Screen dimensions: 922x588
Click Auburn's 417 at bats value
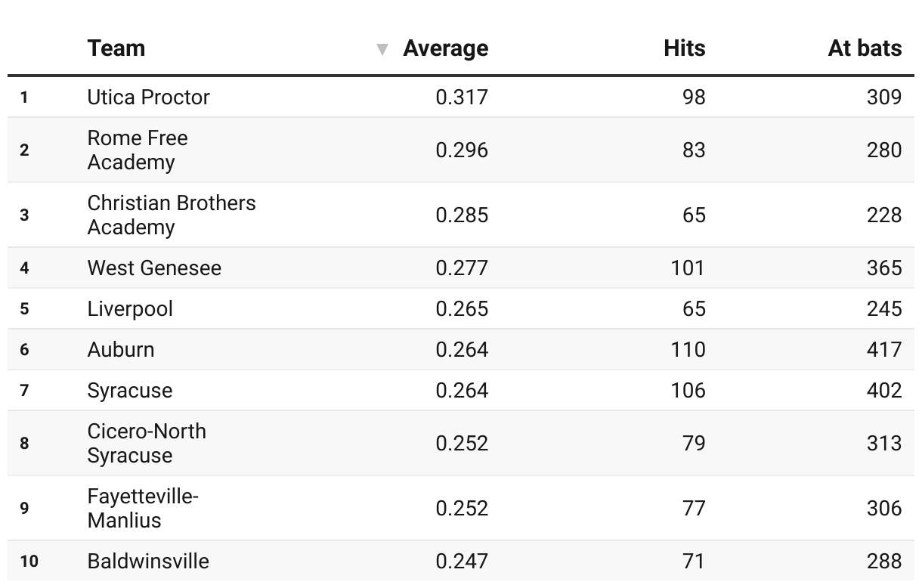point(884,349)
